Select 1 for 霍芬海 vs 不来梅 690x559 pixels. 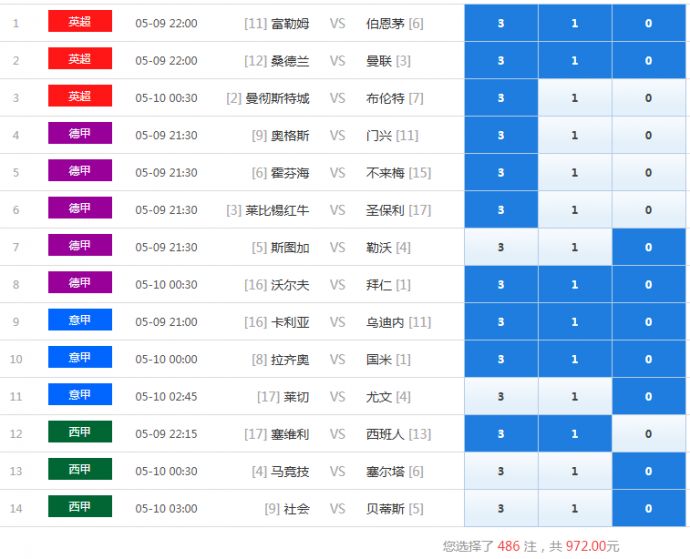tap(575, 173)
